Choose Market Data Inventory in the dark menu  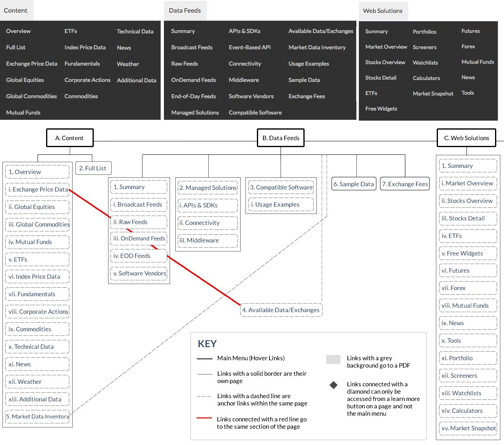pyautogui.click(x=317, y=47)
